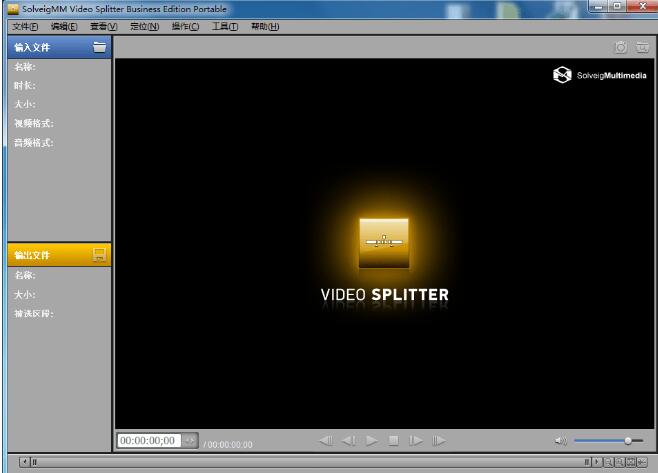This screenshot has width=658, height=473.
Task: Click timeline scroll right arrow
Action: 596,462
